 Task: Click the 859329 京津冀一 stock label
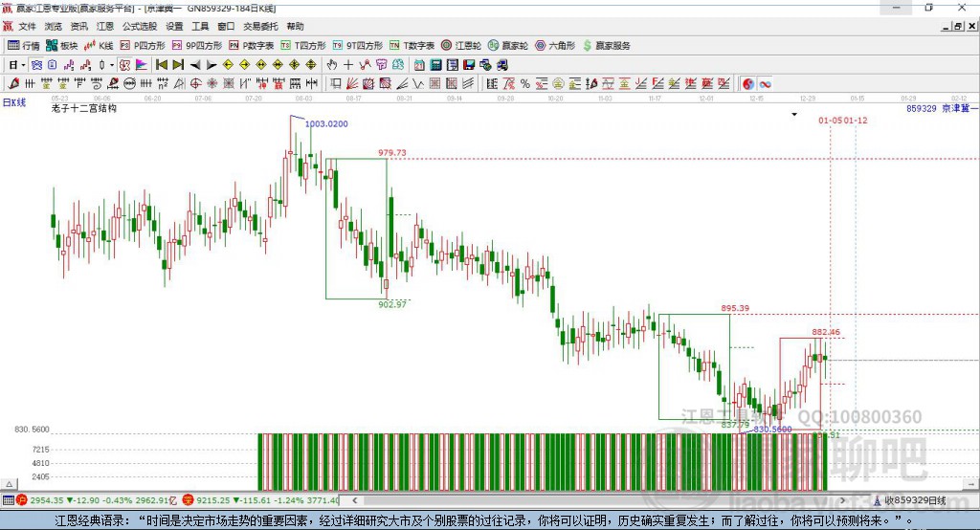943,108
